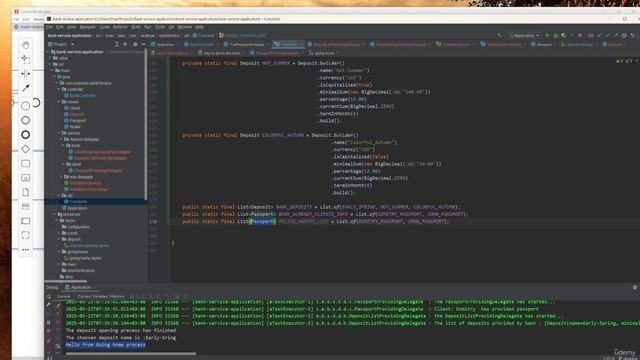Click the Constants breadcrumb in navigation bar
Viewport: 640px width, 360px height.
pos(203,36)
